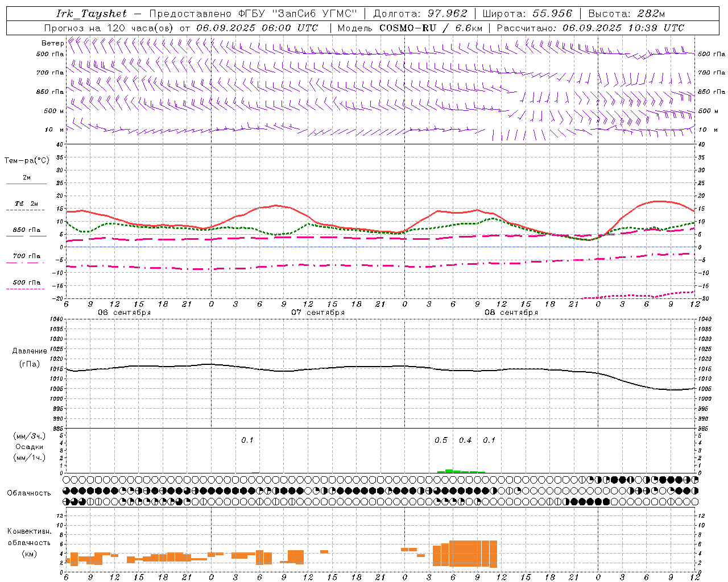Select the model name 'COSMO-RU / 6.6км'
728x582 pixels.
pyautogui.click(x=431, y=28)
